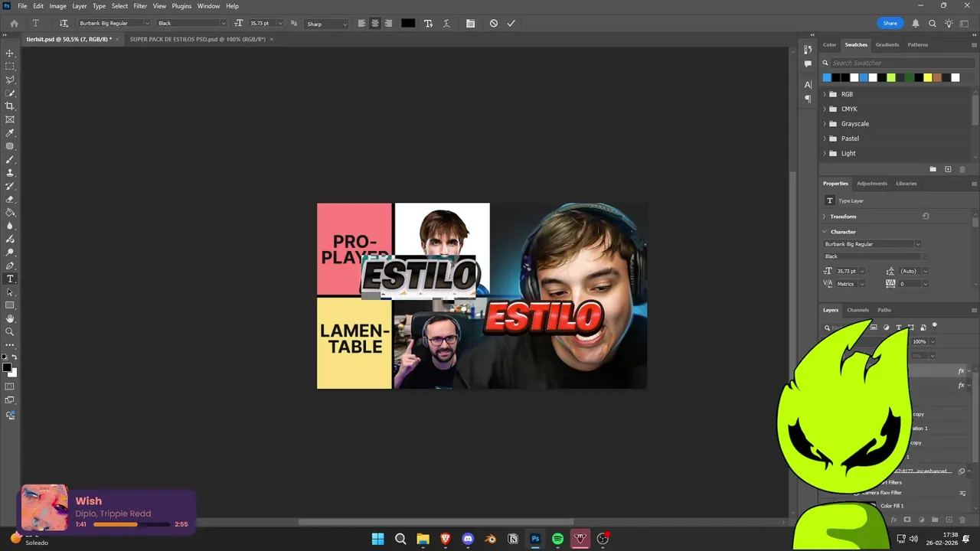Viewport: 980px width, 551px height.
Task: Open the Comments panel icon
Action: click(808, 64)
